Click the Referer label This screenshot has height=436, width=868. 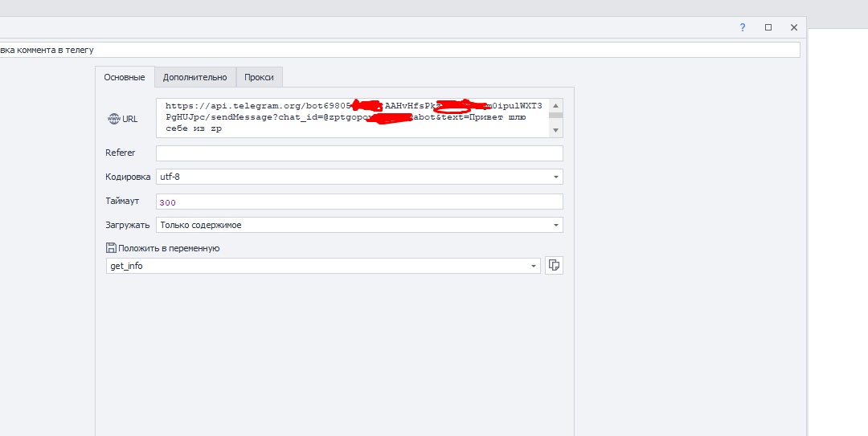[x=120, y=153]
